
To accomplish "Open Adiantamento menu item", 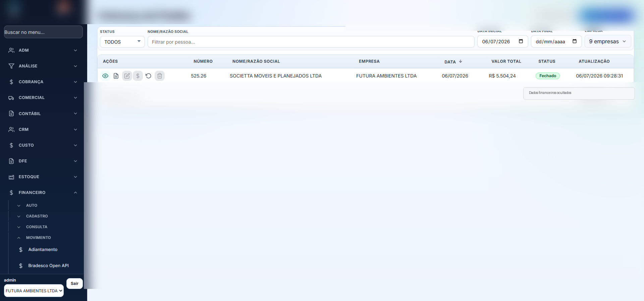I will [x=43, y=250].
